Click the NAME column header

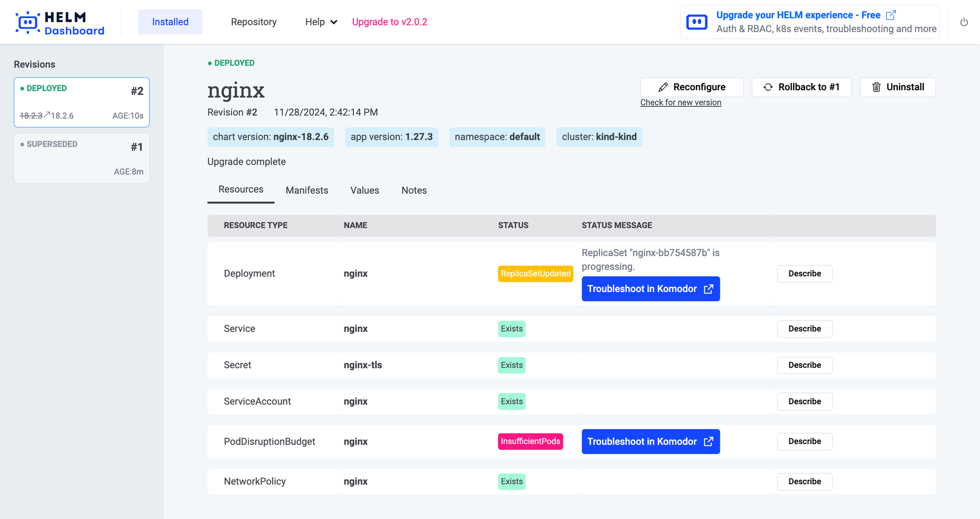click(355, 225)
